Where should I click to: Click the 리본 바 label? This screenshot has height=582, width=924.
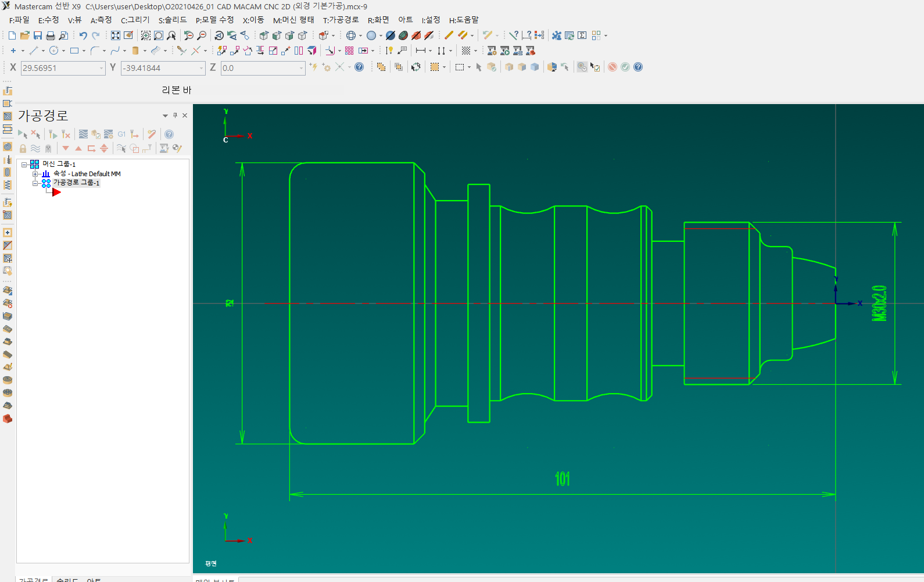pos(177,90)
